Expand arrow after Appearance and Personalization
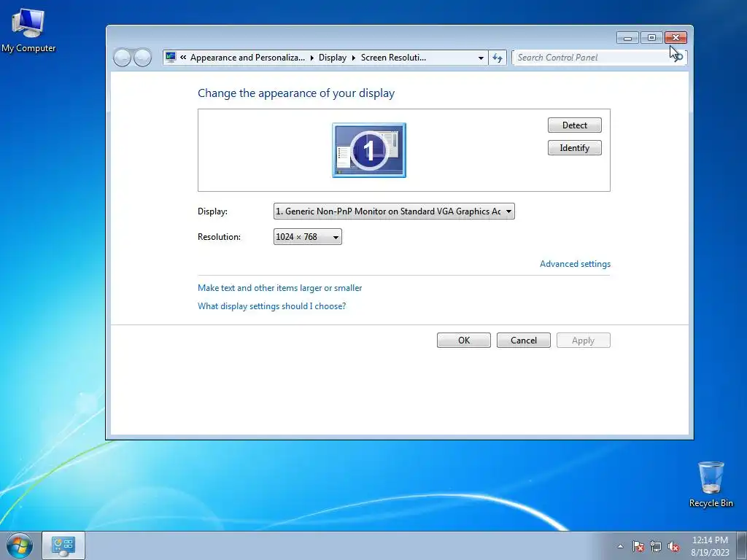 click(x=311, y=58)
